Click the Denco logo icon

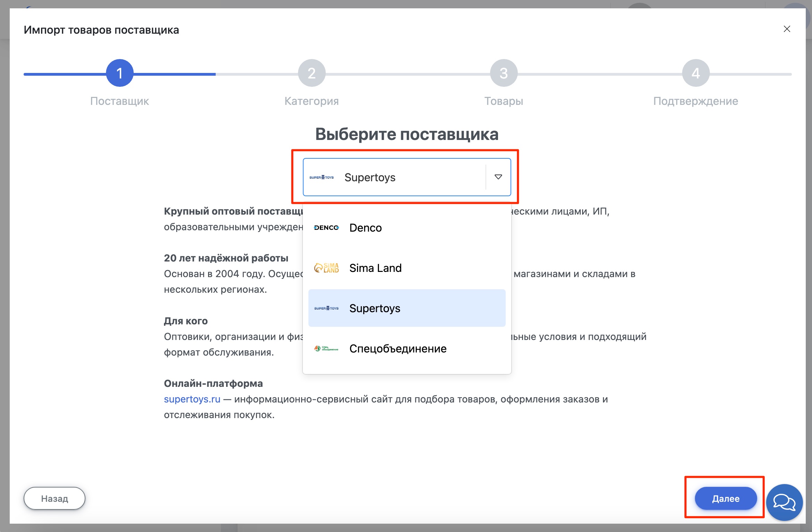tap(326, 228)
